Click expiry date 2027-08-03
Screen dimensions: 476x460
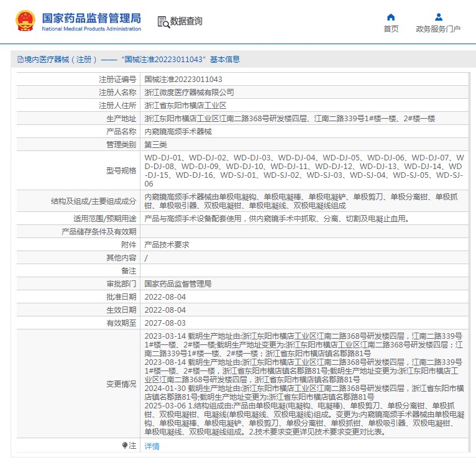pos(165,323)
